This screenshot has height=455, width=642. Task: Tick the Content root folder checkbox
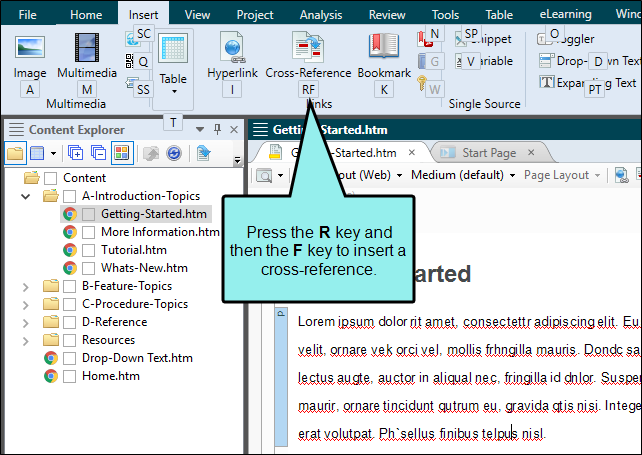pos(51,178)
